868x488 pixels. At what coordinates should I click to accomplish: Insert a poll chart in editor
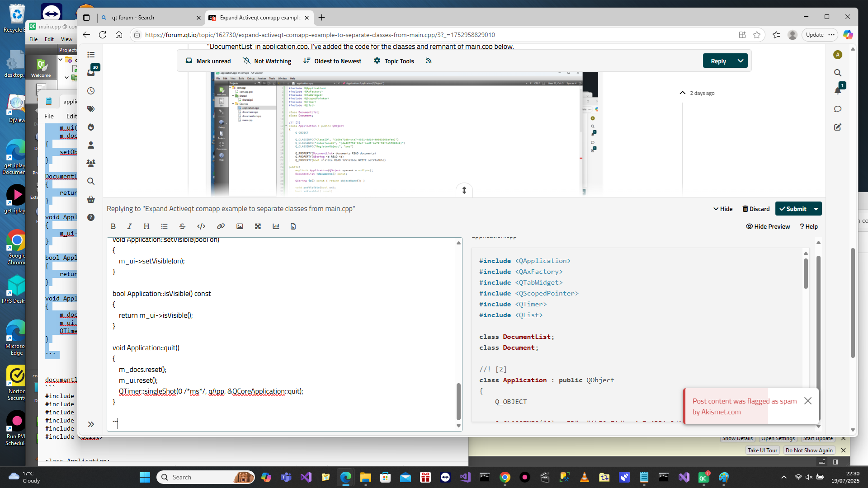tap(276, 226)
